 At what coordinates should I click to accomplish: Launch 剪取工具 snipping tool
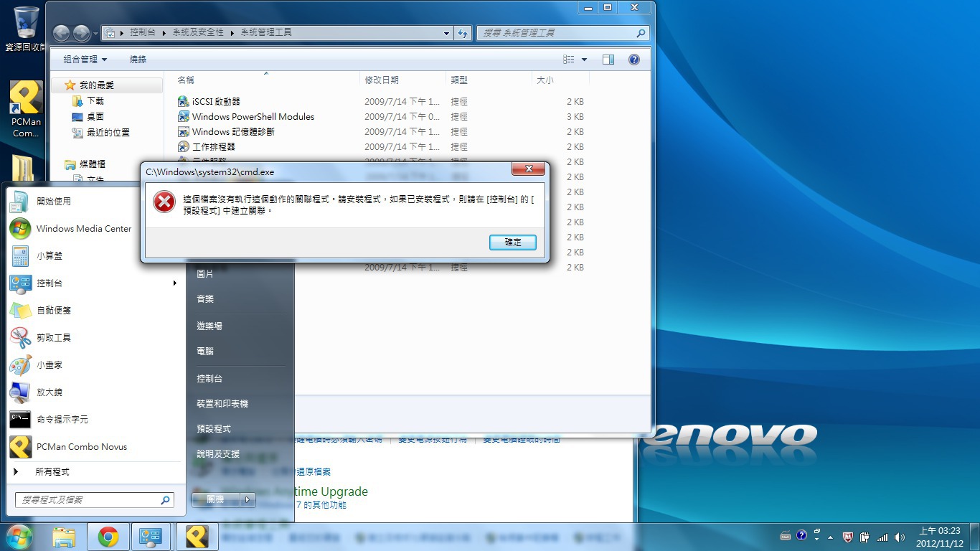point(95,338)
